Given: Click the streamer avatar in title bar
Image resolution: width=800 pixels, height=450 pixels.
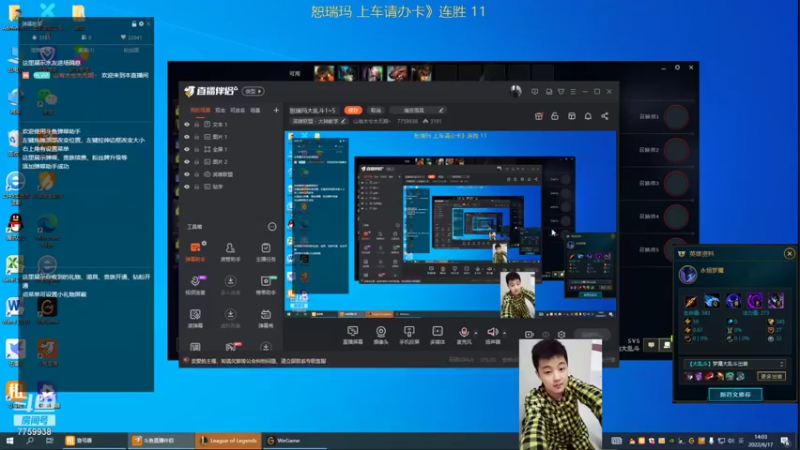Looking at the screenshot, I should (x=516, y=91).
